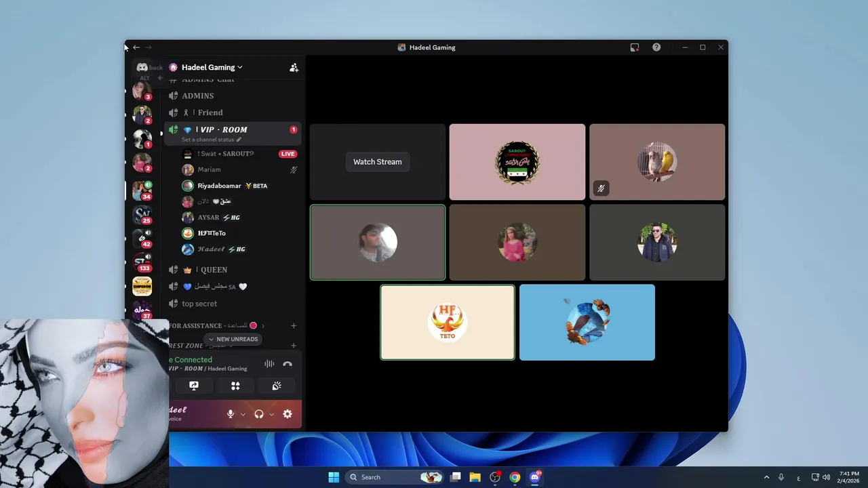This screenshot has height=488, width=868.
Task: Toggle the microphone mute button
Action: pos(231,414)
